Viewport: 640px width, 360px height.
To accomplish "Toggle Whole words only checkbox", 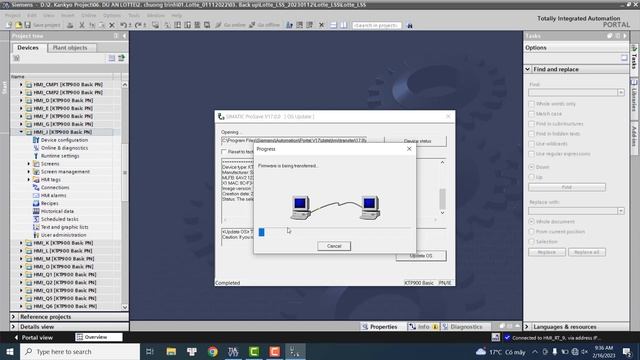I will [x=531, y=104].
